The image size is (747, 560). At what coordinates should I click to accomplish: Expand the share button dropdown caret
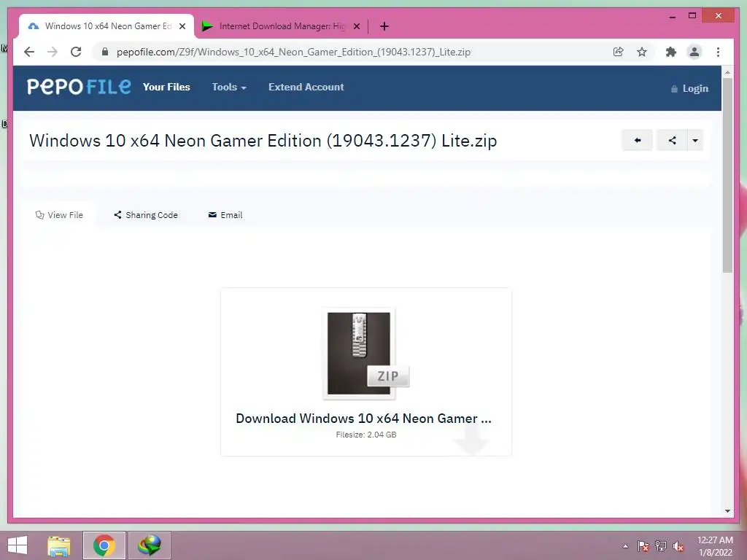(x=695, y=141)
